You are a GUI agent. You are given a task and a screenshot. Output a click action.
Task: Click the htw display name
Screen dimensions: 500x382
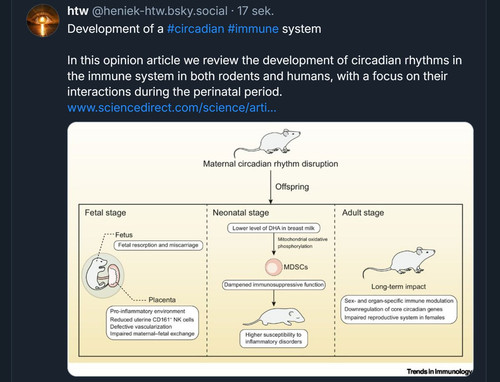pyautogui.click(x=78, y=11)
